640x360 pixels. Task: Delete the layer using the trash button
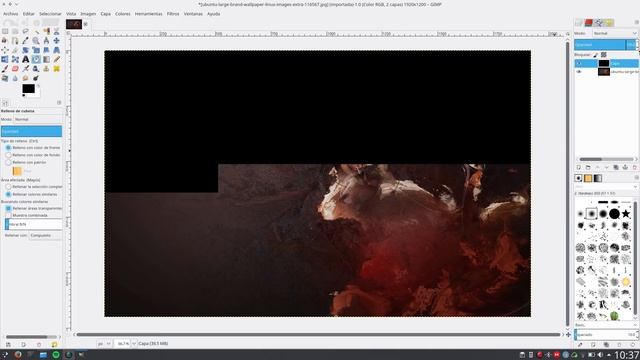pos(634,167)
